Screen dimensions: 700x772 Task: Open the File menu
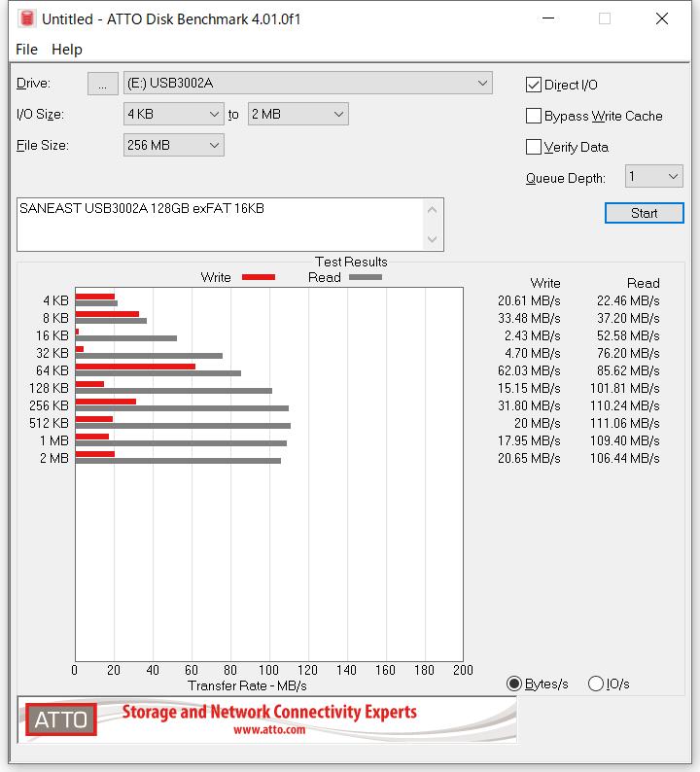pos(26,50)
